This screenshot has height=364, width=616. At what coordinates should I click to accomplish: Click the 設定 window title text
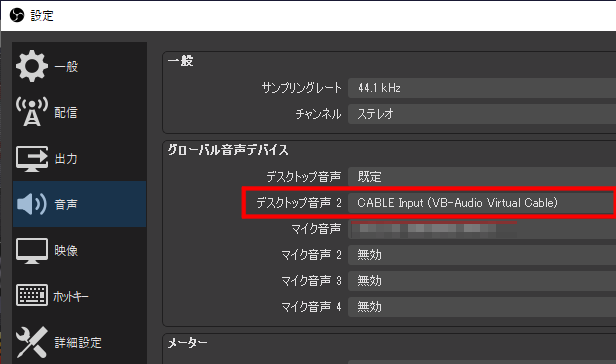[42, 16]
